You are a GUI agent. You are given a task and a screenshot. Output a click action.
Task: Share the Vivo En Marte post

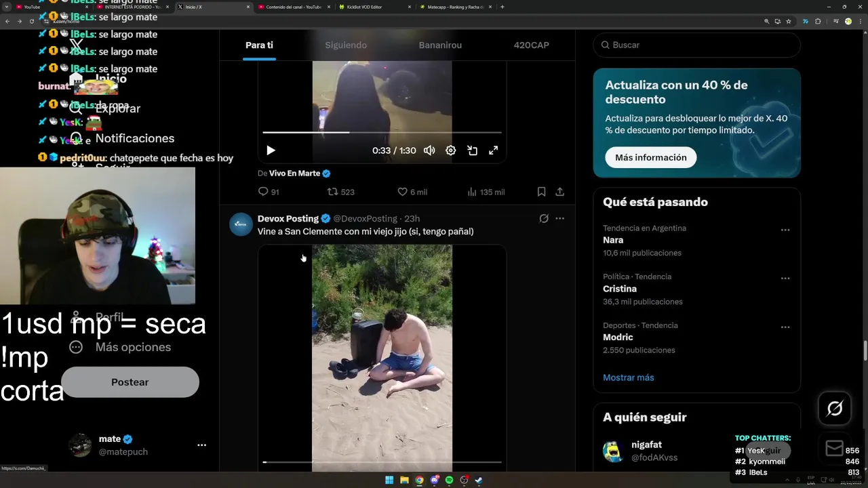click(x=560, y=192)
